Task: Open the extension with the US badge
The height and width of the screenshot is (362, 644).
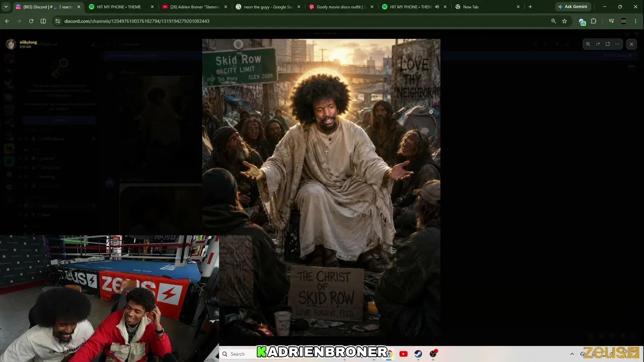Action: (582, 22)
